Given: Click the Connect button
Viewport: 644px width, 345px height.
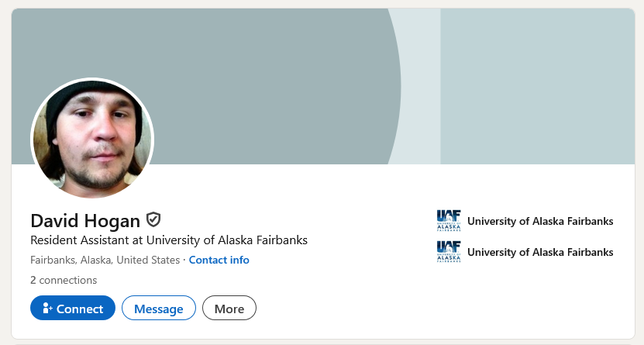Looking at the screenshot, I should (73, 308).
